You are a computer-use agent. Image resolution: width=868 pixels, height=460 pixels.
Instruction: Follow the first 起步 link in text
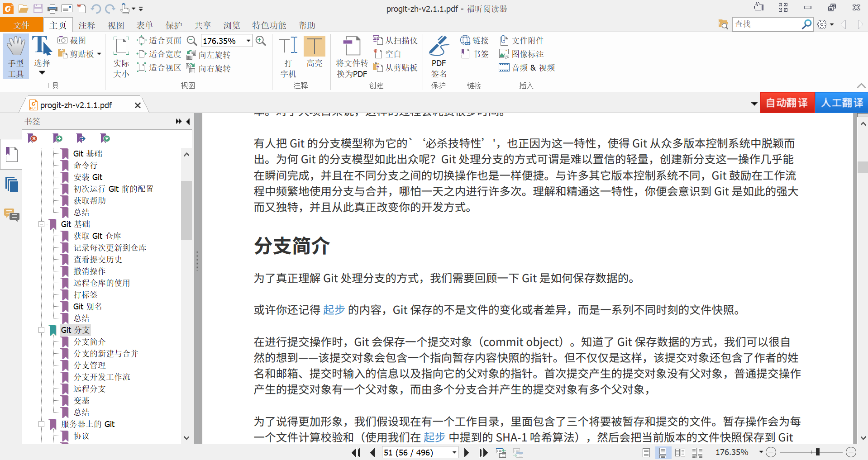point(334,310)
